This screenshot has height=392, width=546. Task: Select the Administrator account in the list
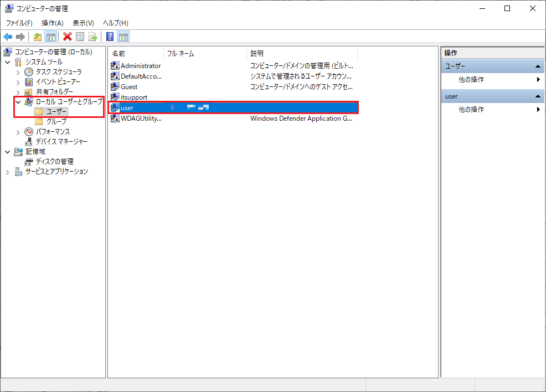(x=140, y=65)
